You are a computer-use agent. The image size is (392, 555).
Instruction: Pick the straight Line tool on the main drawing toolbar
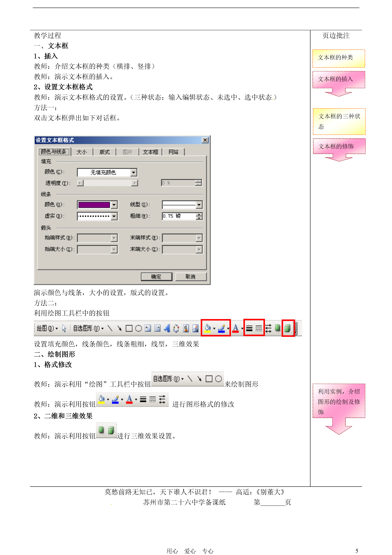coord(110,328)
